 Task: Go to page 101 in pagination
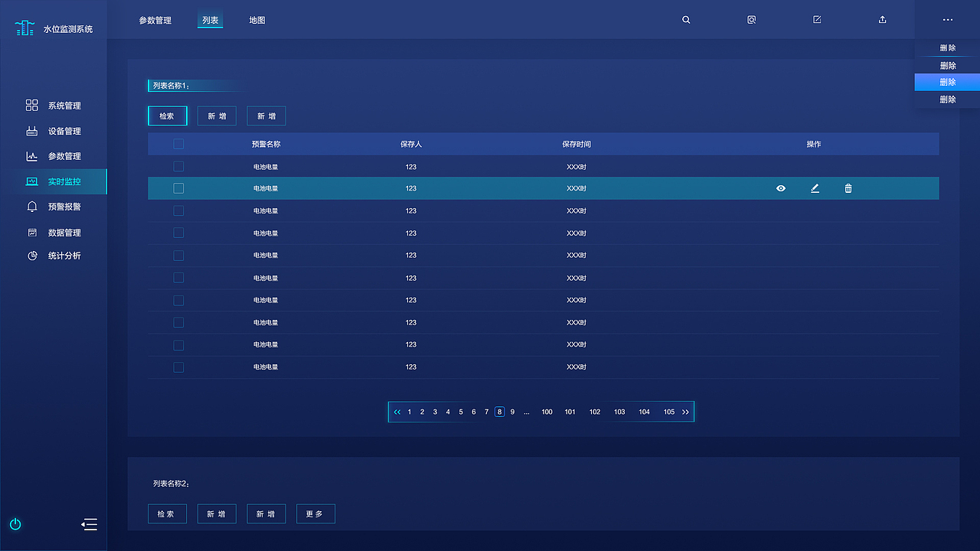point(570,412)
